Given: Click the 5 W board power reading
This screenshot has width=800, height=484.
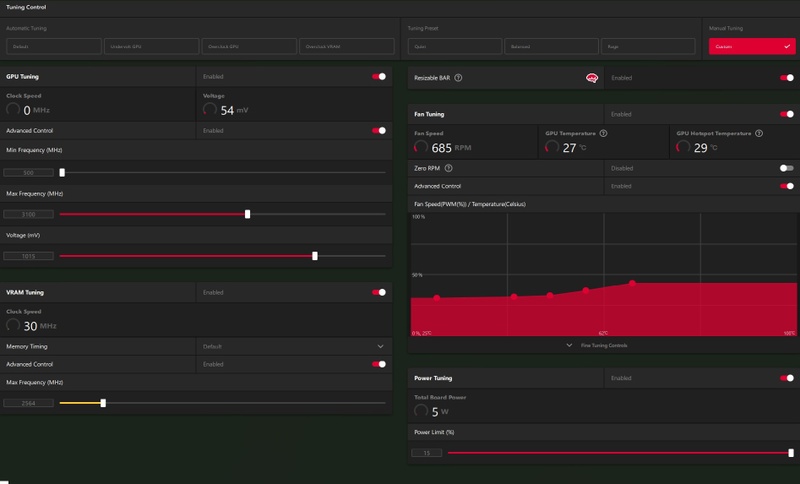Looking at the screenshot, I should pyautogui.click(x=440, y=412).
